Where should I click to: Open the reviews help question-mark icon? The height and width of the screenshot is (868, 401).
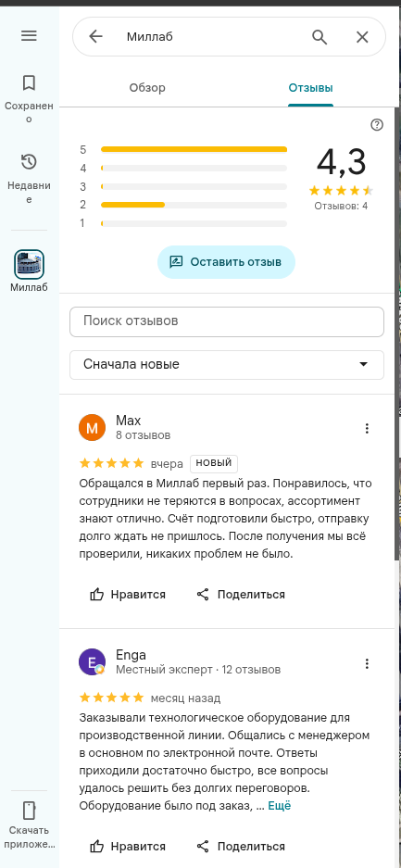click(377, 124)
